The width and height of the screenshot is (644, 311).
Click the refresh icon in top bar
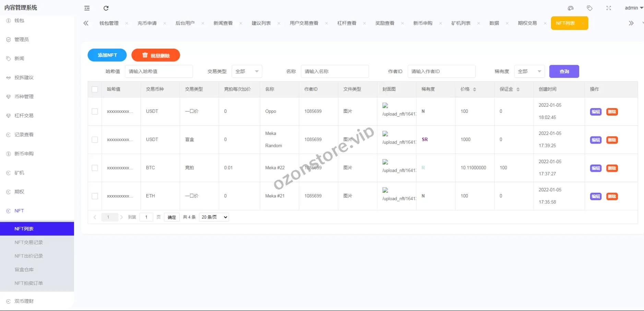click(106, 8)
